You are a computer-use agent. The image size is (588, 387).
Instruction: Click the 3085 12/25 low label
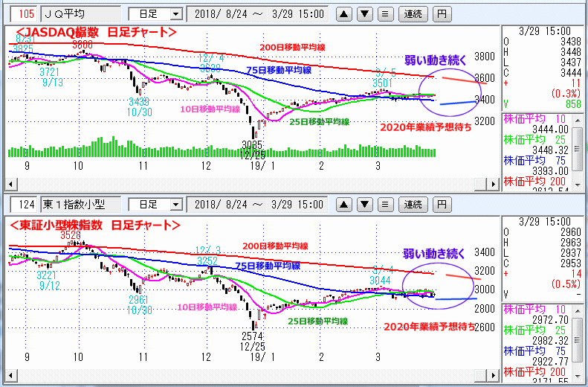tap(252, 150)
